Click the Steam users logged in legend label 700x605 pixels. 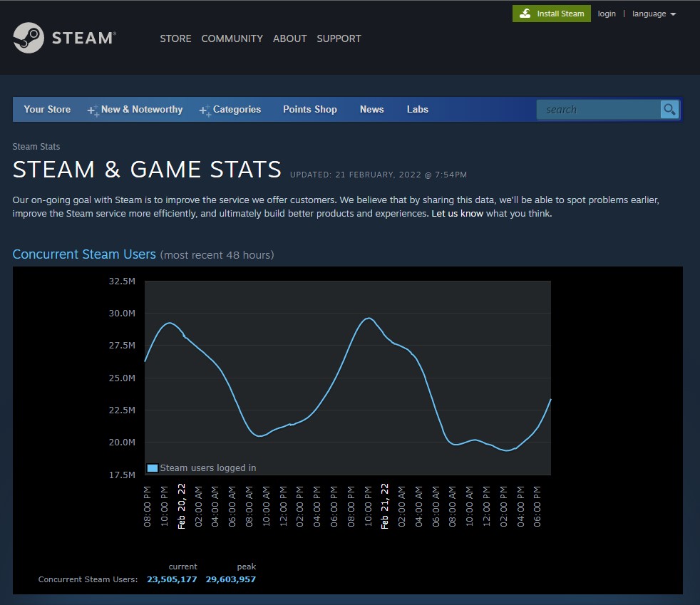[208, 468]
